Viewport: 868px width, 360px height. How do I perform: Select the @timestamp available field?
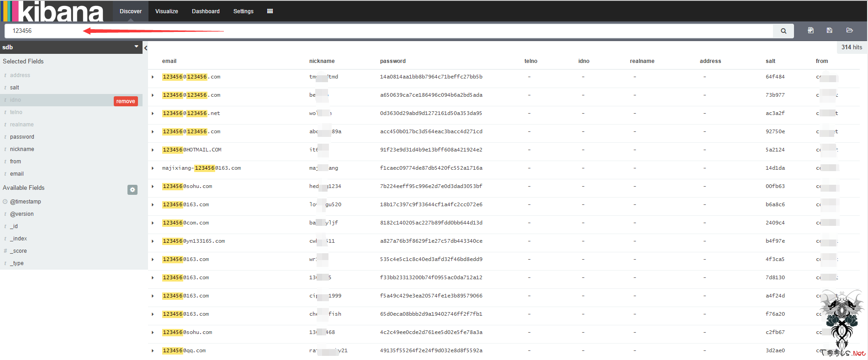coord(26,202)
